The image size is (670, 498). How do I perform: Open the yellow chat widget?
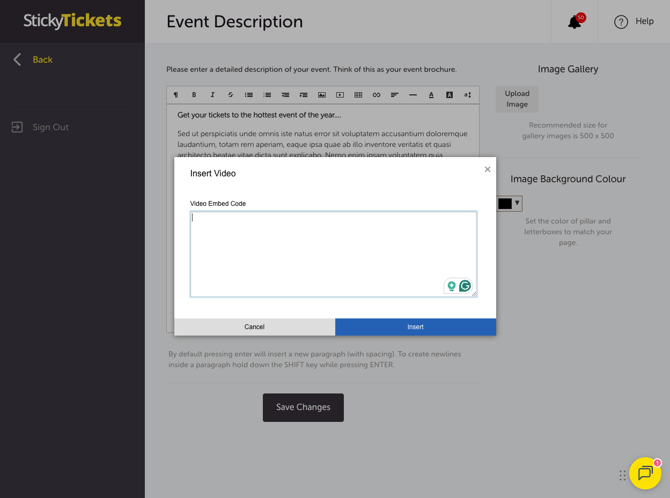pos(645,473)
